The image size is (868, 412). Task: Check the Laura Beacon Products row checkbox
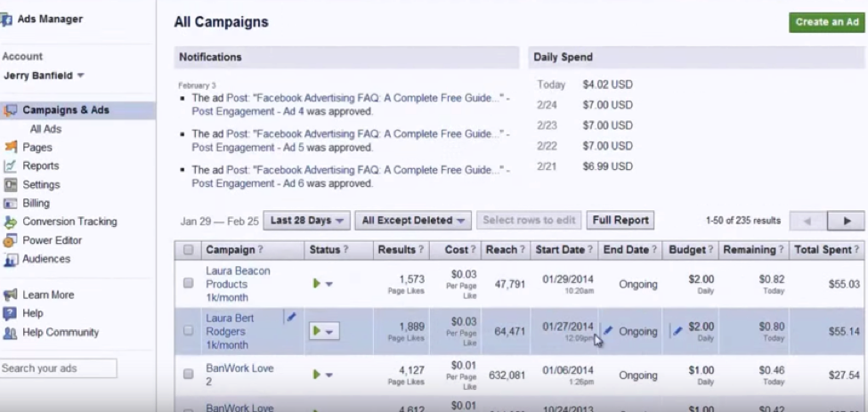(188, 283)
